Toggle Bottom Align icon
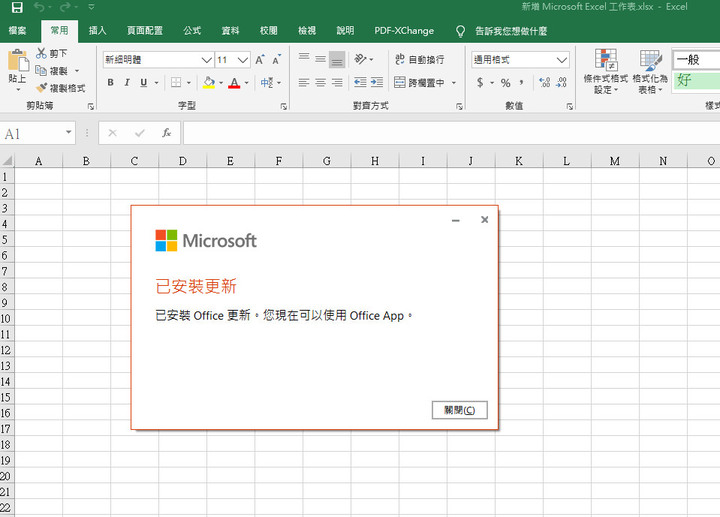Screen dimensions: 720x517 [337, 59]
